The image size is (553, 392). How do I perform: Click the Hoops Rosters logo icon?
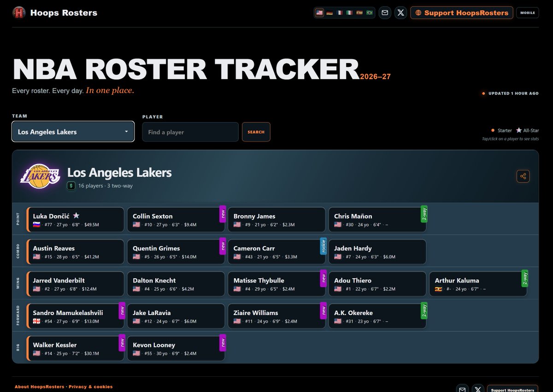pyautogui.click(x=19, y=13)
